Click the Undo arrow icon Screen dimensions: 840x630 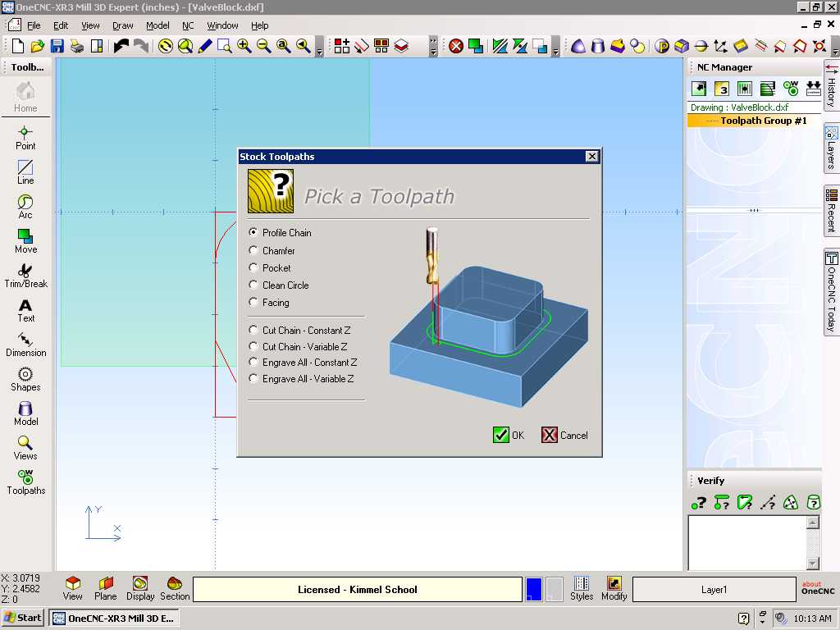coord(121,46)
